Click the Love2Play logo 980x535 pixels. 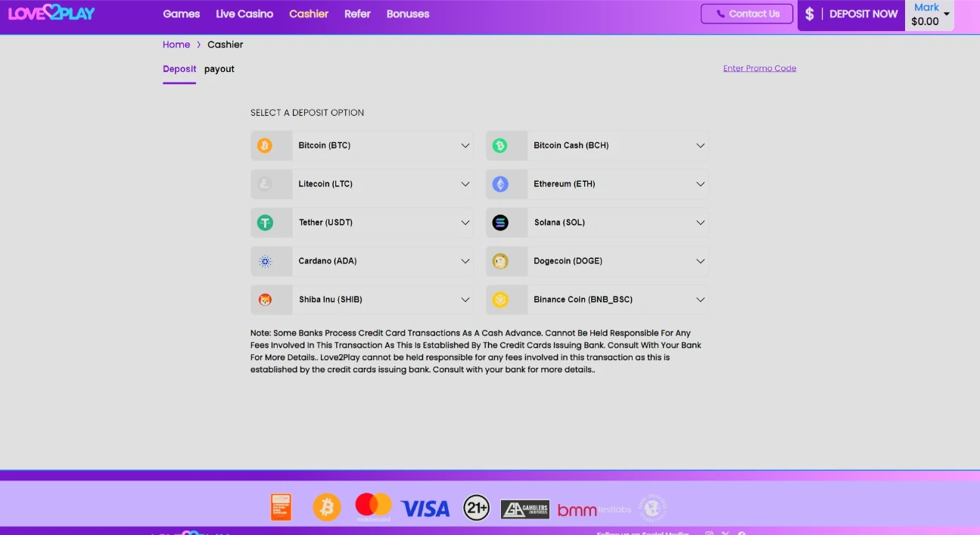(51, 13)
